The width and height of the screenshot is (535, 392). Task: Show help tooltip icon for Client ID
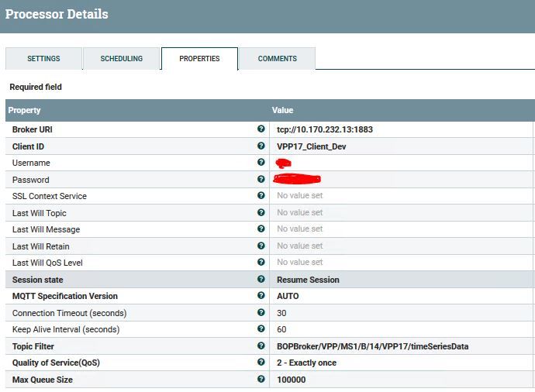pyautogui.click(x=261, y=146)
